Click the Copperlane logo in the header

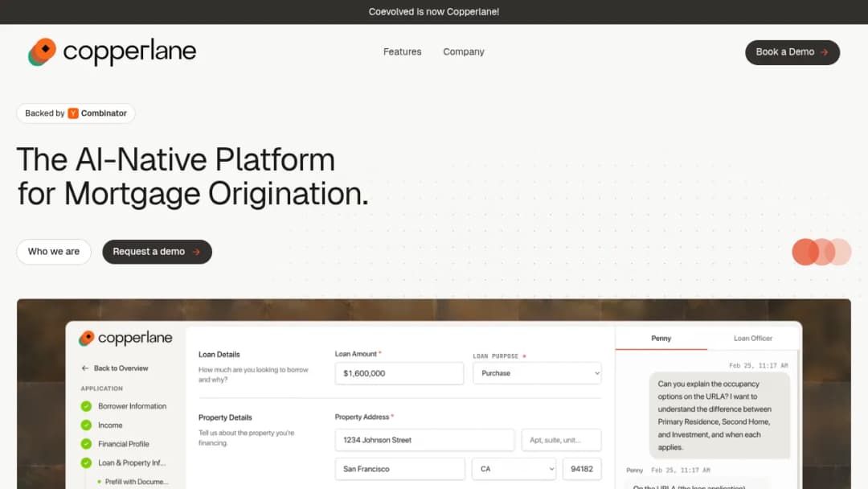[x=113, y=52]
